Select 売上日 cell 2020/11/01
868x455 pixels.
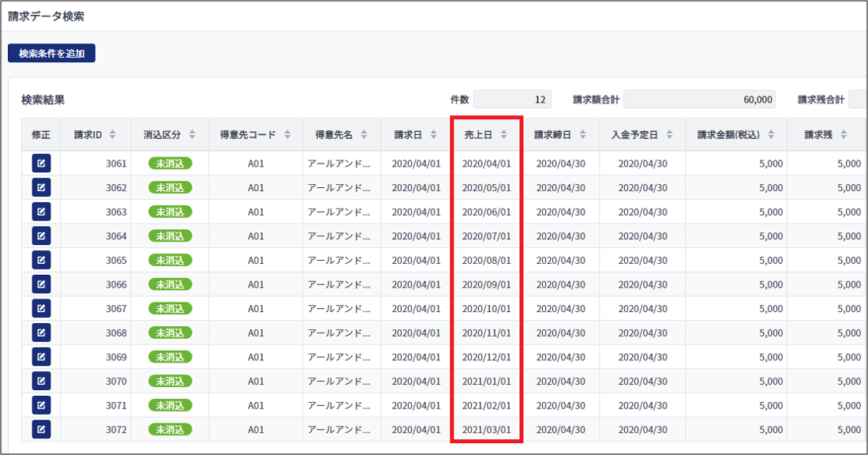coord(487,333)
